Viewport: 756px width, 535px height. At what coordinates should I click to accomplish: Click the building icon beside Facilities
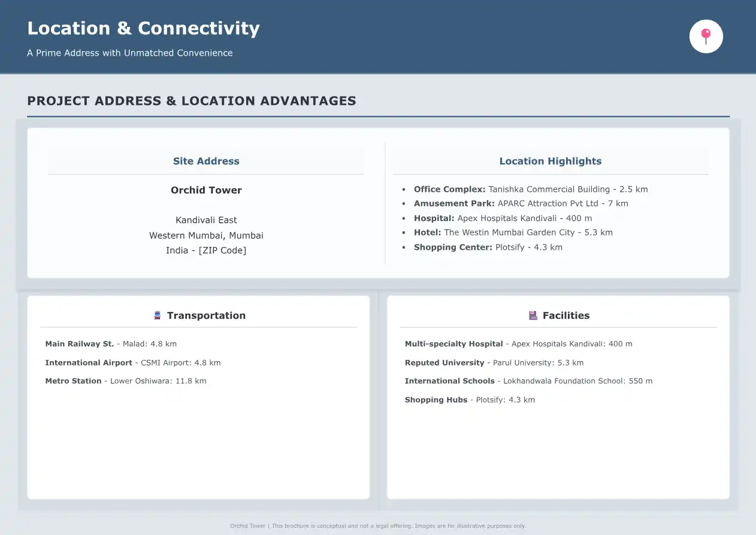point(533,315)
